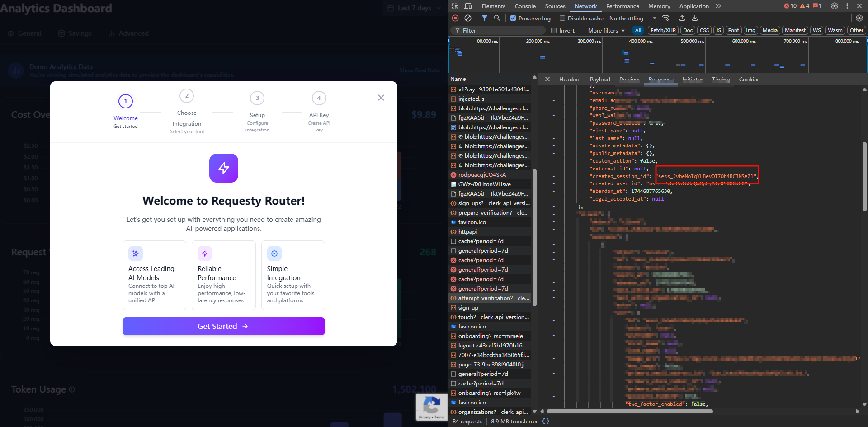The height and width of the screenshot is (427, 868).
Task: Click the reCAPTCHA badge
Action: (432, 407)
